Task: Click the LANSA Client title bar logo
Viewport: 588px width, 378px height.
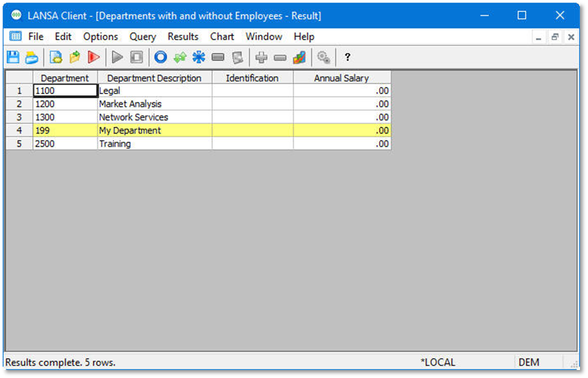Action: [x=16, y=15]
